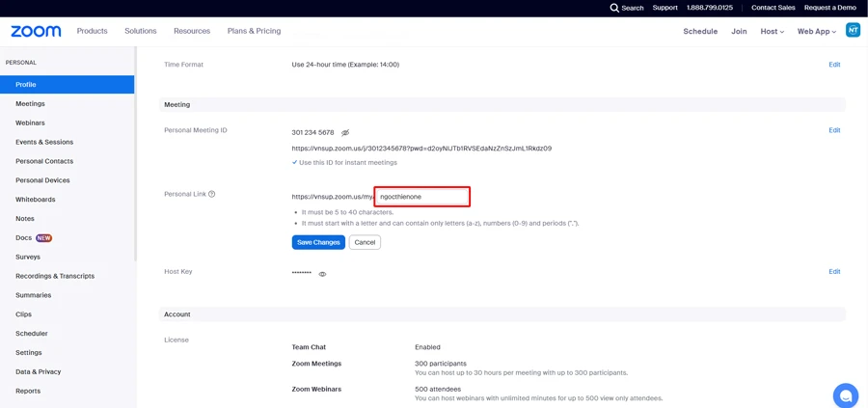
Task: Toggle Personal Meeting ID visibility eye icon
Action: click(345, 133)
